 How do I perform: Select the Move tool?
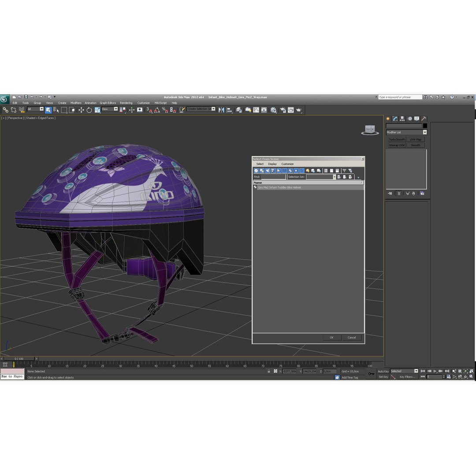point(81,110)
